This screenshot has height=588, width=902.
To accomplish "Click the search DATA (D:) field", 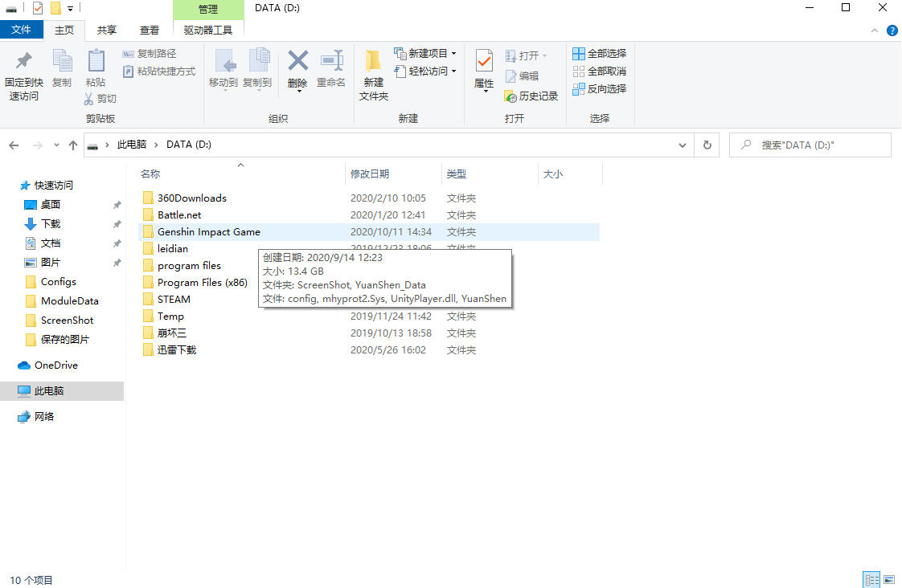I will point(810,145).
